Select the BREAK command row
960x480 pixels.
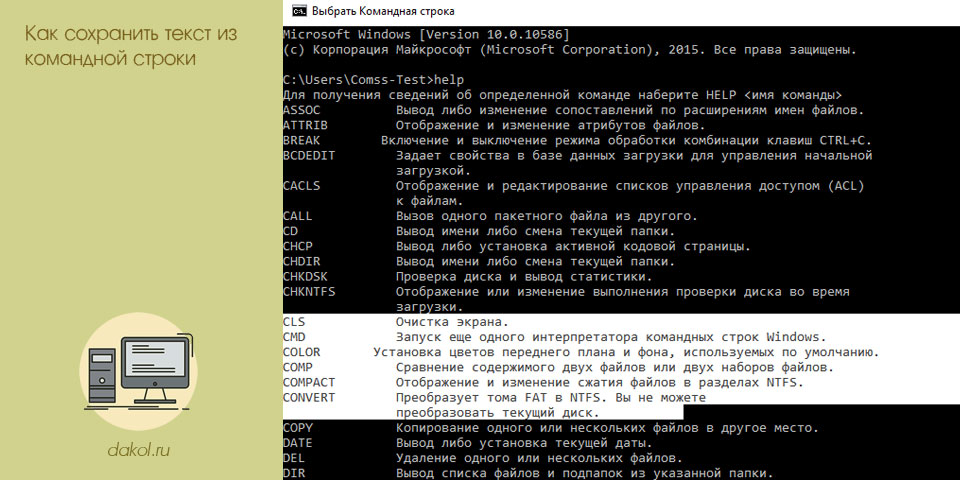tap(577, 141)
